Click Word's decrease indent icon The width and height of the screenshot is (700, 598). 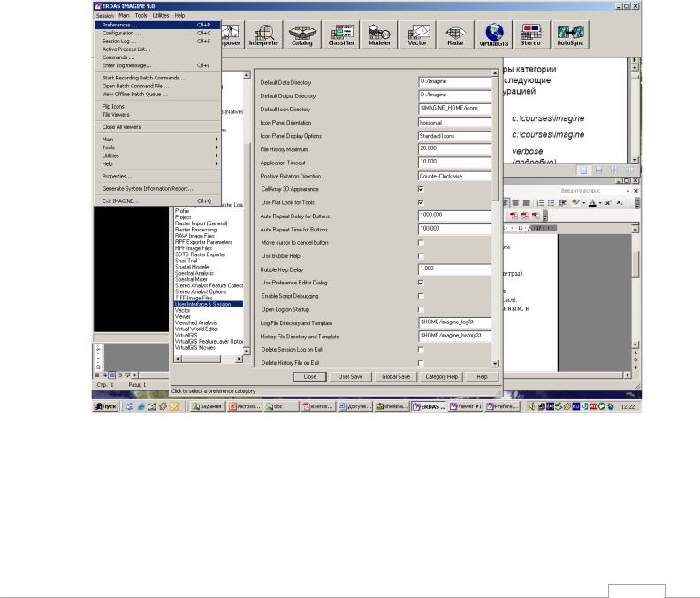tap(562, 203)
